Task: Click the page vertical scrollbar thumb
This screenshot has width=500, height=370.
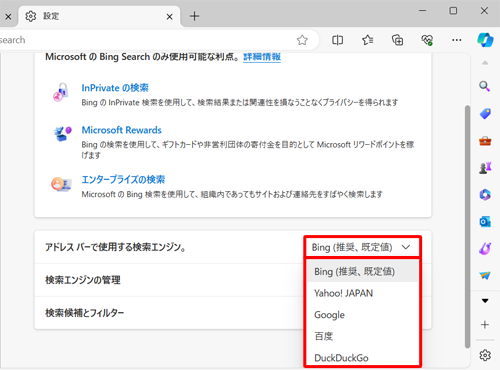Action: [467, 227]
